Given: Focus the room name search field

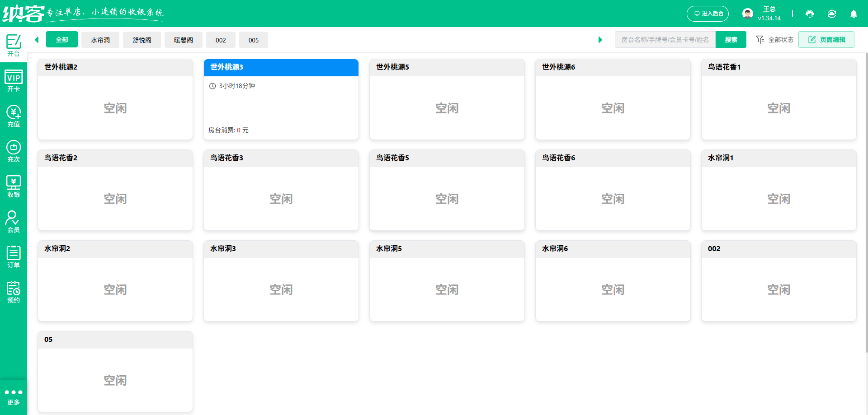Looking at the screenshot, I should 665,40.
